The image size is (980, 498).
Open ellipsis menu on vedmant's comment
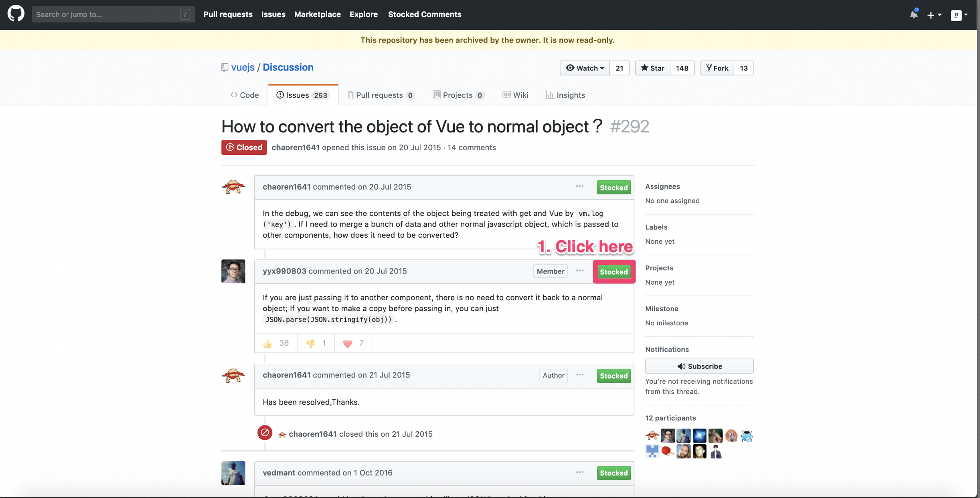click(579, 472)
